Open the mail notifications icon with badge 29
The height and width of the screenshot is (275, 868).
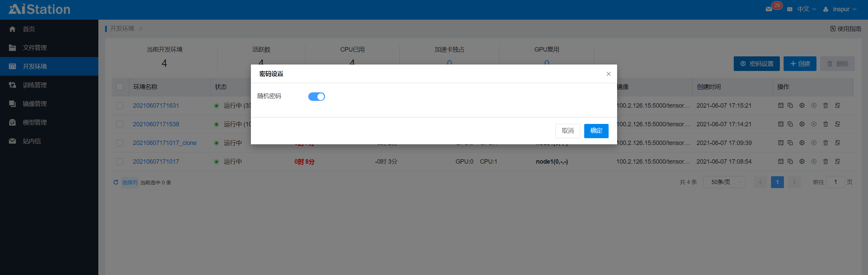[x=769, y=9]
